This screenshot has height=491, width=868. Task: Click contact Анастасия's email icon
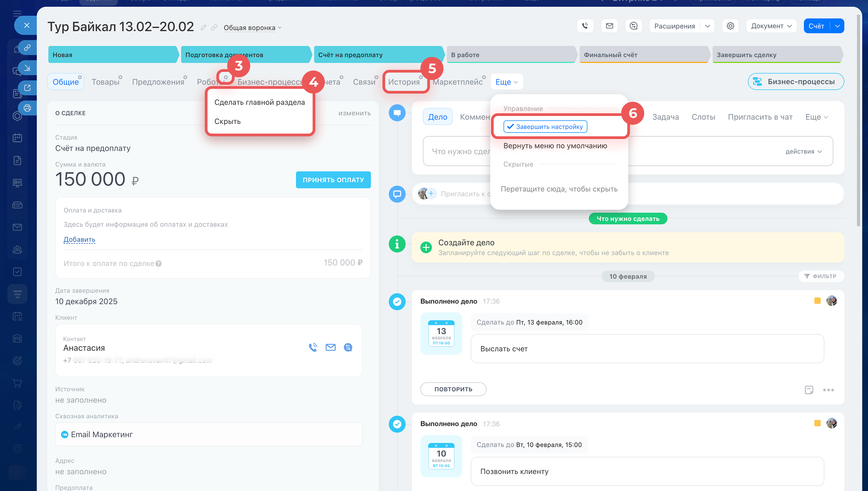coord(330,347)
